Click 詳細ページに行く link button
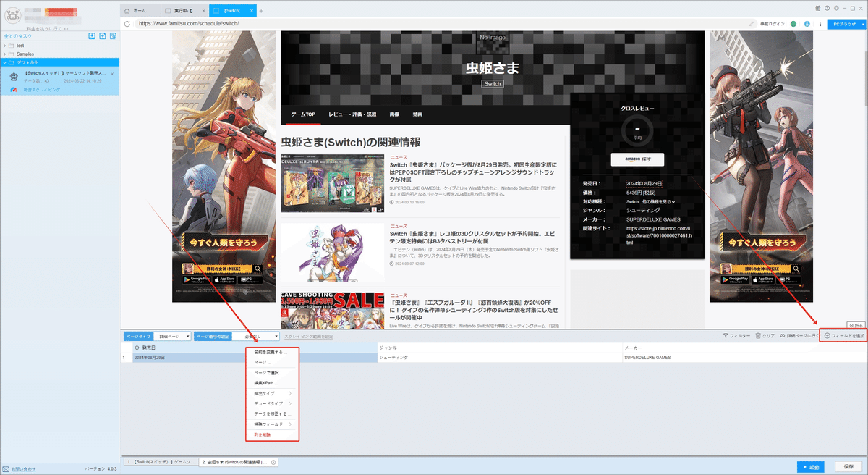This screenshot has height=475, width=868. click(x=799, y=336)
